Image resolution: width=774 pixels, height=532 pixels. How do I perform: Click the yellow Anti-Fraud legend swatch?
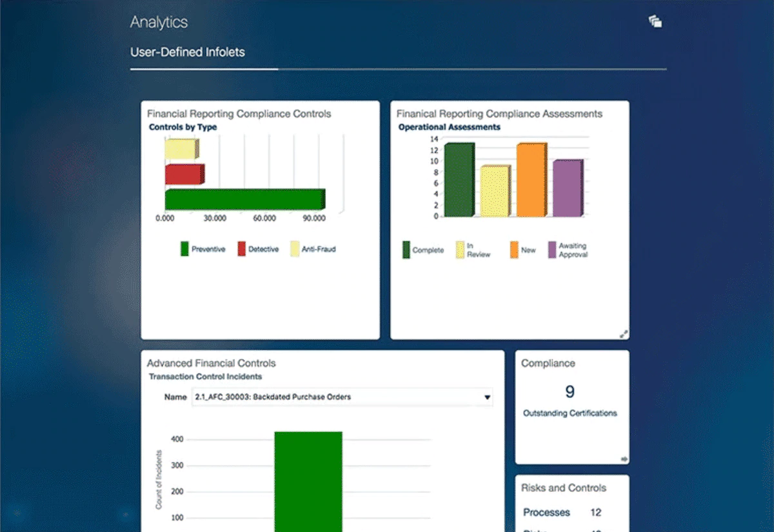295,249
